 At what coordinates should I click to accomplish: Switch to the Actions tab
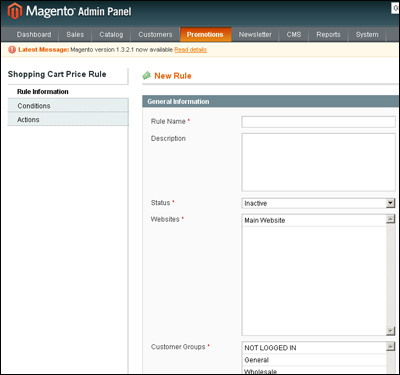[x=68, y=119]
